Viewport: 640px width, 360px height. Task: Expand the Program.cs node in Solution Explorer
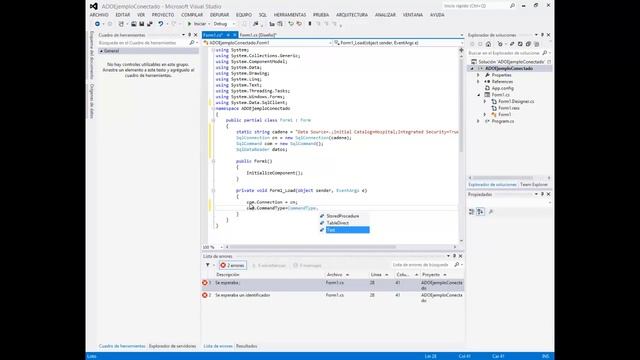478,121
